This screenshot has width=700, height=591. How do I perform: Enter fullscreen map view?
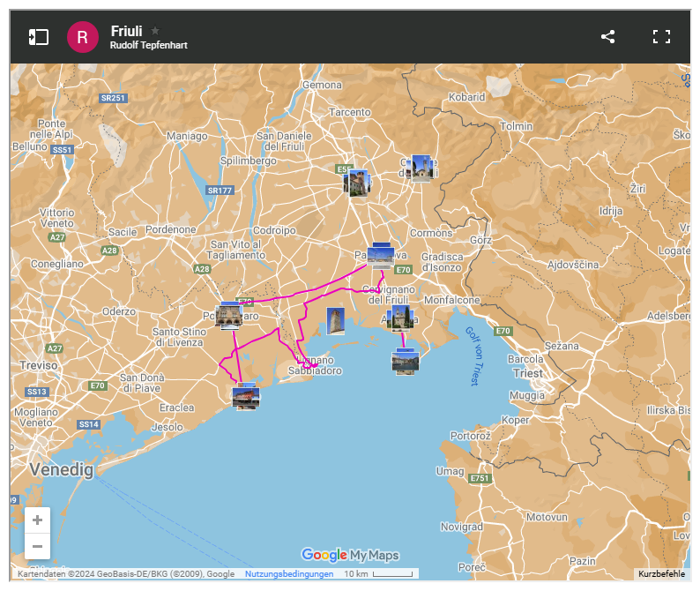click(x=661, y=37)
